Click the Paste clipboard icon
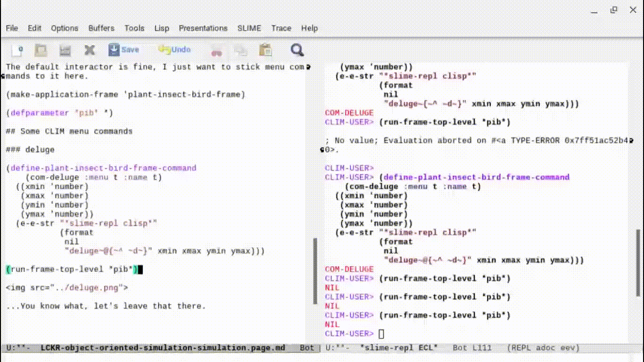Viewport: 644px width, 362px height. pyautogui.click(x=265, y=50)
